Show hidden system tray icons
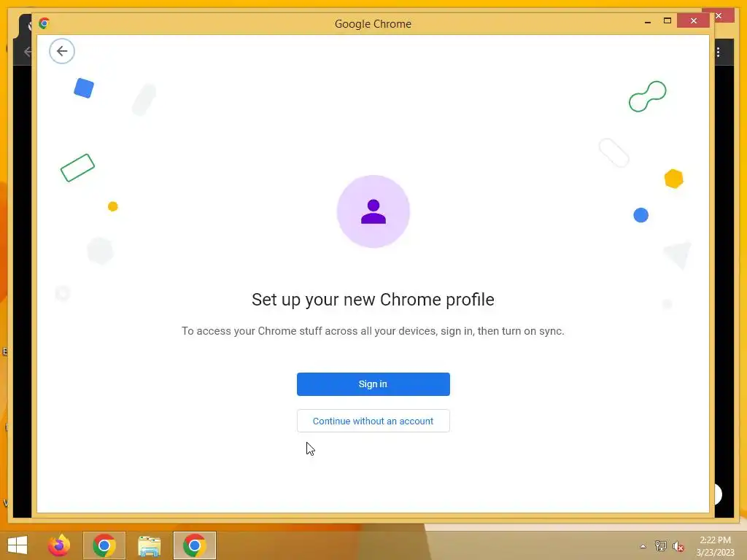The image size is (747, 560). [x=643, y=546]
